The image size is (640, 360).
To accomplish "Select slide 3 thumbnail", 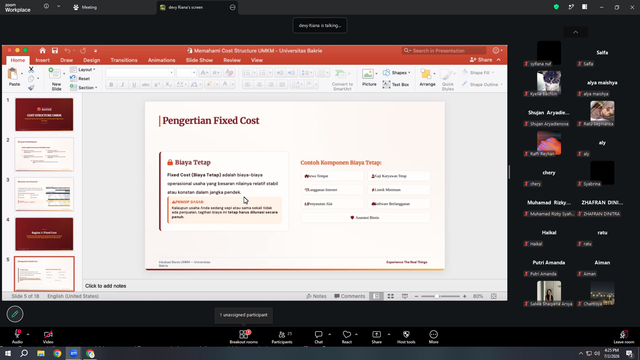I will [44, 194].
